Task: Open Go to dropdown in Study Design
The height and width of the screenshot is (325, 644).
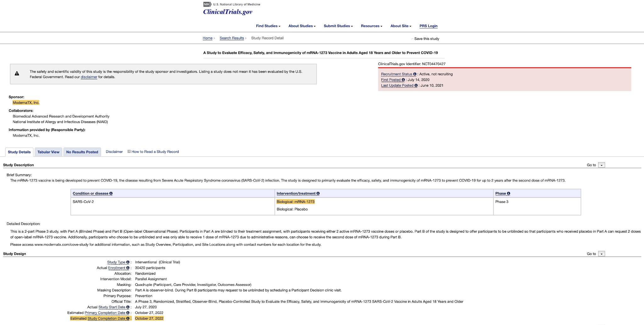Action: pos(601,254)
